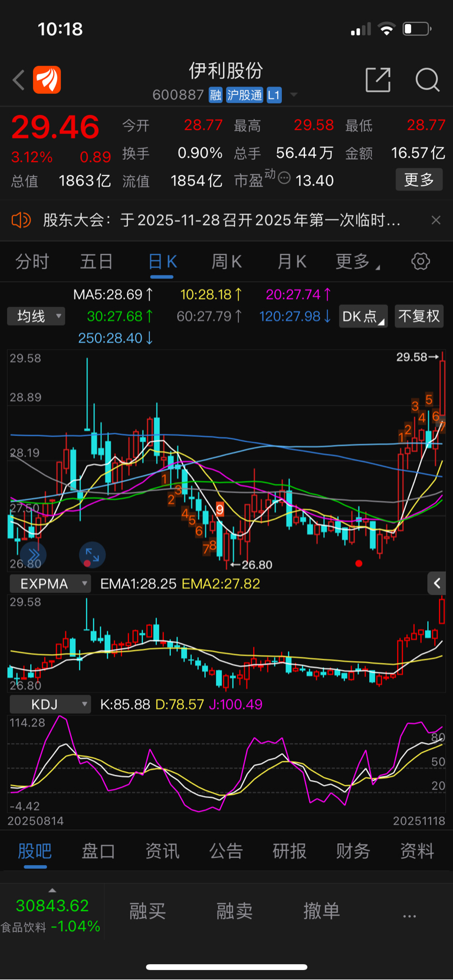Tap the Wi-Fi status bar icon
Image resolution: width=453 pixels, height=980 pixels.
386,29
